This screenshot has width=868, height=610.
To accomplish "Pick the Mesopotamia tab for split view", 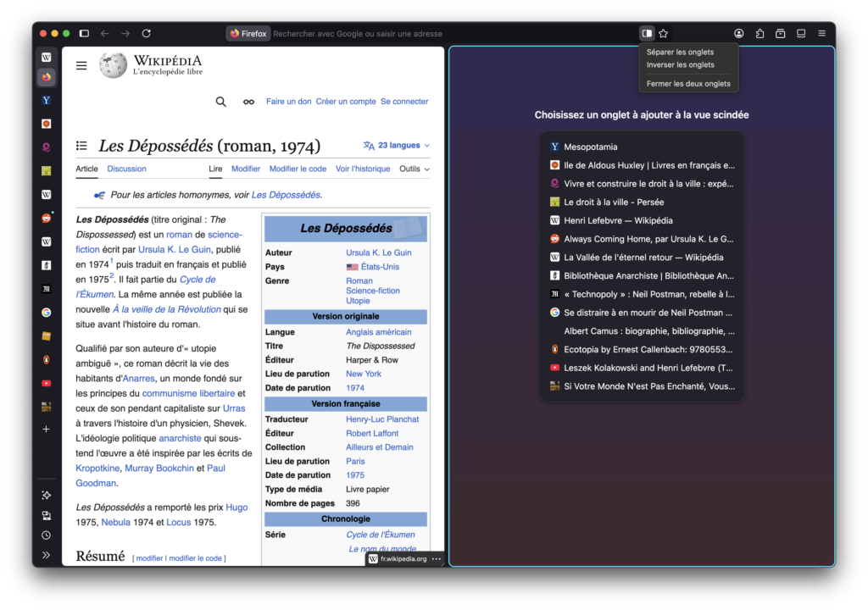I will tap(590, 147).
